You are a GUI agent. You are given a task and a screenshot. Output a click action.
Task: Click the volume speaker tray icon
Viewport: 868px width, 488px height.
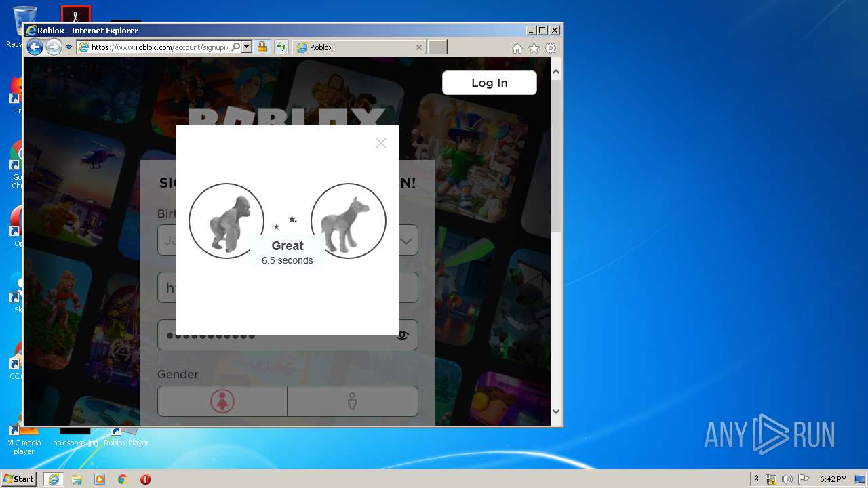coord(787,479)
